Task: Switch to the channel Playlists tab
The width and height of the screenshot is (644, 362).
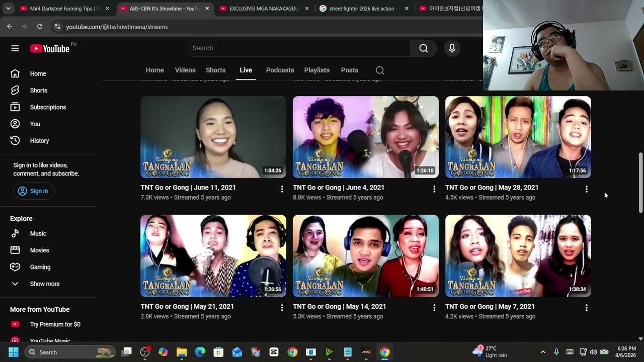Action: coord(316,70)
